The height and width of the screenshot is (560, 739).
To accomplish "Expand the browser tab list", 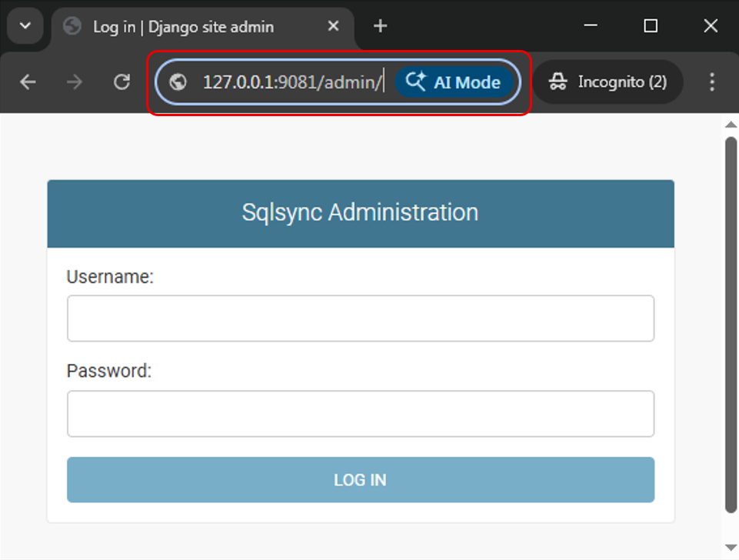I will tap(25, 25).
